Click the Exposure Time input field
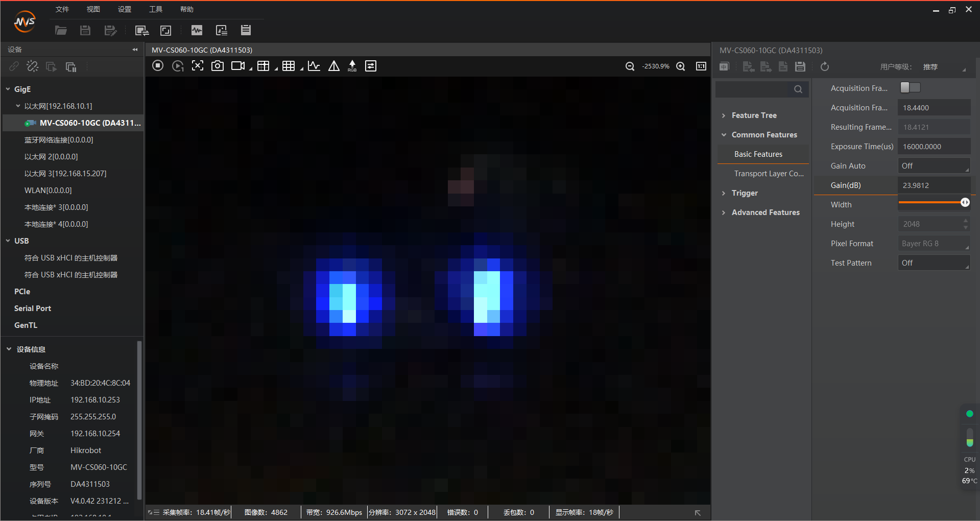This screenshot has height=521, width=980. coord(934,147)
